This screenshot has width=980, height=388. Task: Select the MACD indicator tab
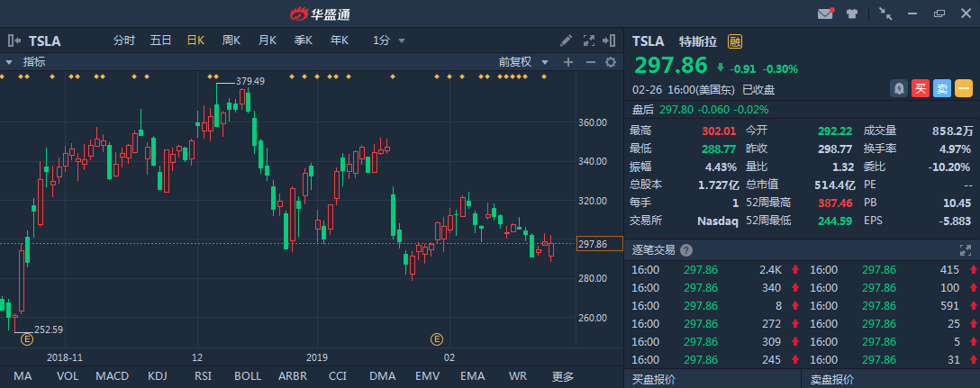click(x=112, y=375)
